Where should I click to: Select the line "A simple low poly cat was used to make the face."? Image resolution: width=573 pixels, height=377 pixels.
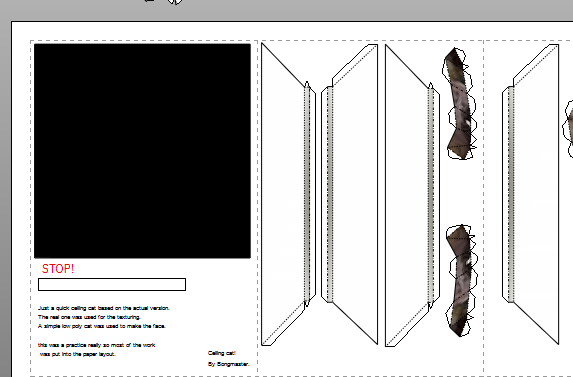[x=102, y=326]
